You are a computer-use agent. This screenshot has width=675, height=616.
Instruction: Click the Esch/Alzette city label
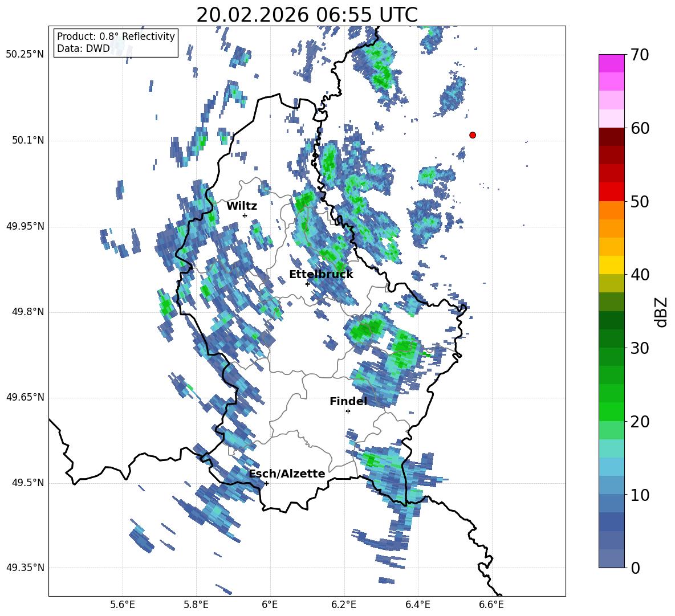click(287, 474)
